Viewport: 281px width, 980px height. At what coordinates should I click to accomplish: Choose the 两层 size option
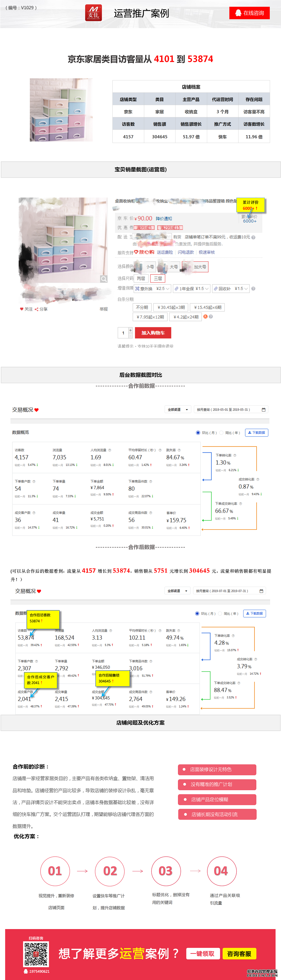click(141, 278)
